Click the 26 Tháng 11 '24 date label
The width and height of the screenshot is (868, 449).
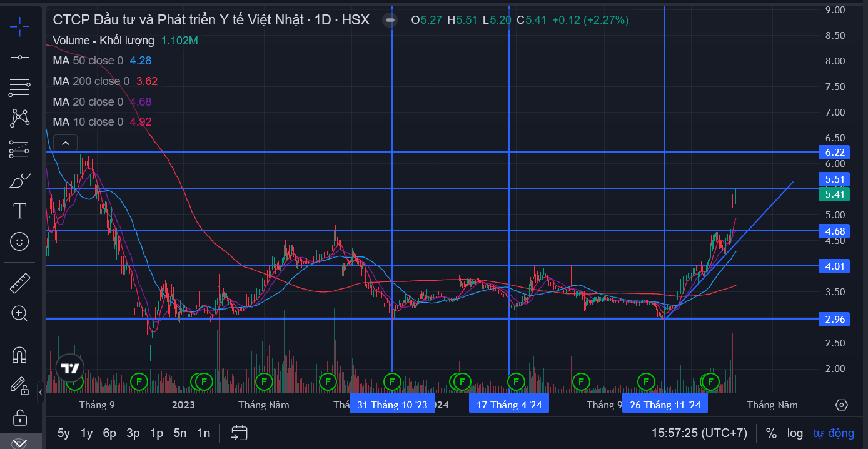pyautogui.click(x=665, y=405)
